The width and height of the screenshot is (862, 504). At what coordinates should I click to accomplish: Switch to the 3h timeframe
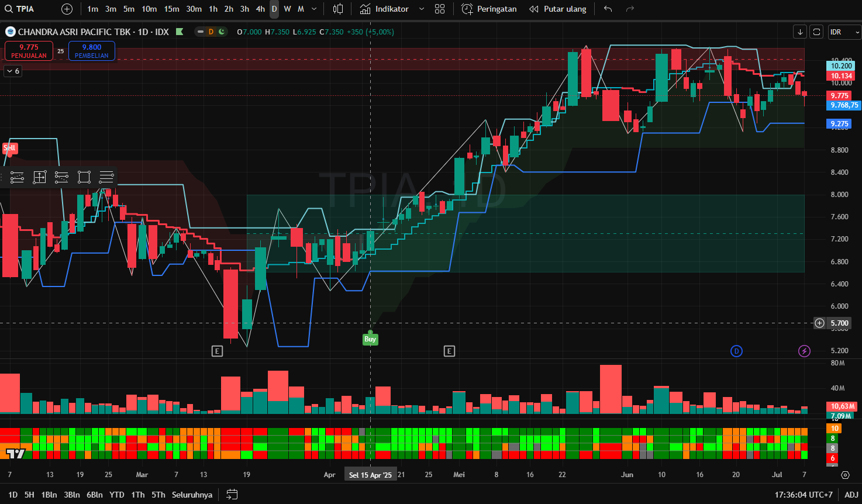244,9
